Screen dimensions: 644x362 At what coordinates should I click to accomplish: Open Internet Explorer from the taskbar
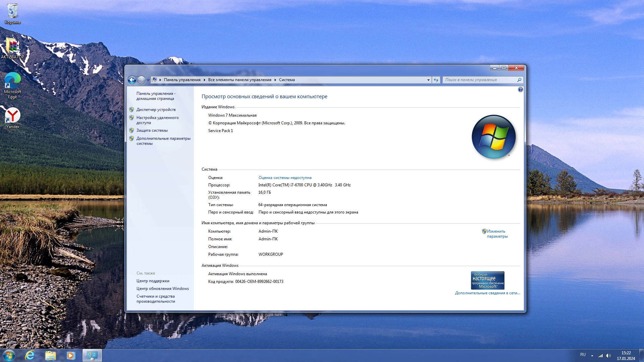pos(30,355)
